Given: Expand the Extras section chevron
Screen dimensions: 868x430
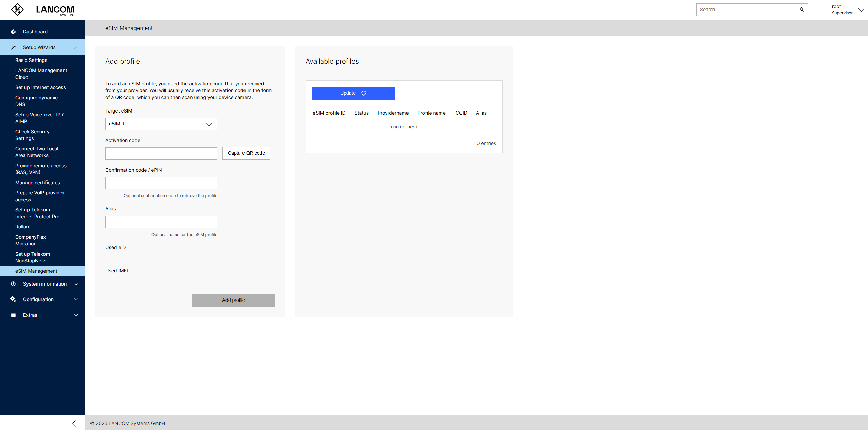Looking at the screenshot, I should (x=76, y=315).
